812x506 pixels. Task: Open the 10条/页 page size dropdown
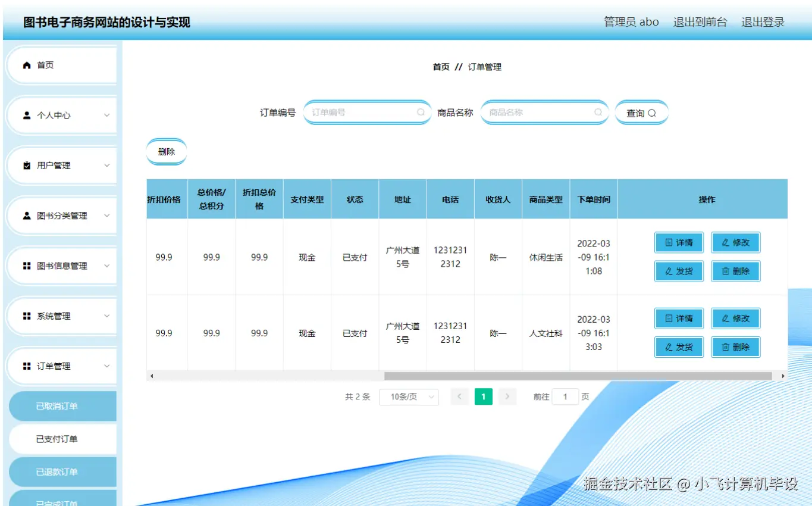[409, 397]
